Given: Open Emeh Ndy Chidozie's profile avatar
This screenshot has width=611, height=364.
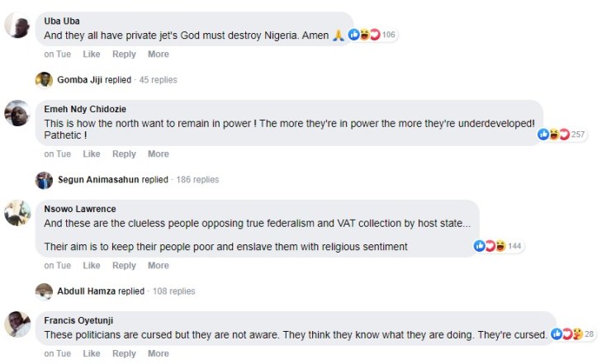Looking at the screenshot, I should click(17, 113).
